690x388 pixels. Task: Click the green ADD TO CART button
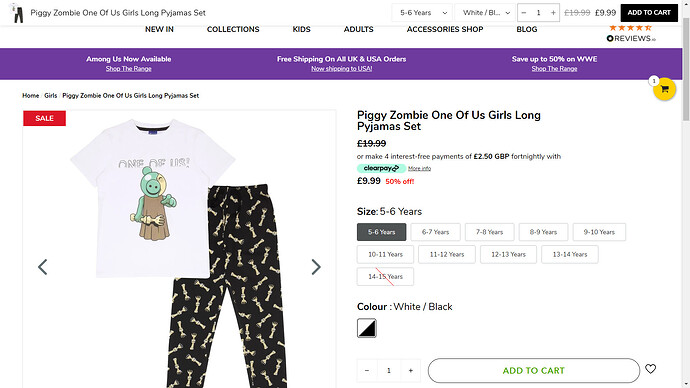pyautogui.click(x=533, y=370)
